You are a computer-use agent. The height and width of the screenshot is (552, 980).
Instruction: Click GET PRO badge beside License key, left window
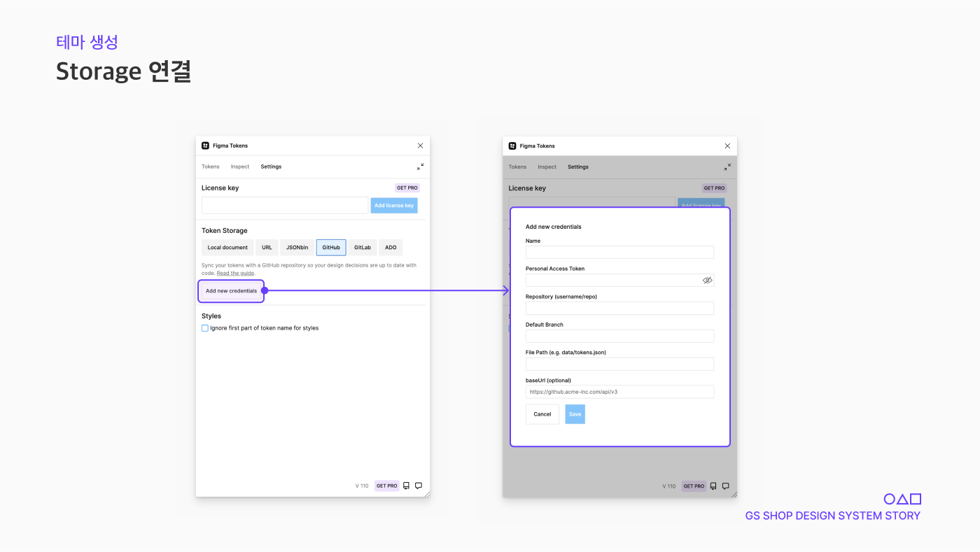coord(407,187)
